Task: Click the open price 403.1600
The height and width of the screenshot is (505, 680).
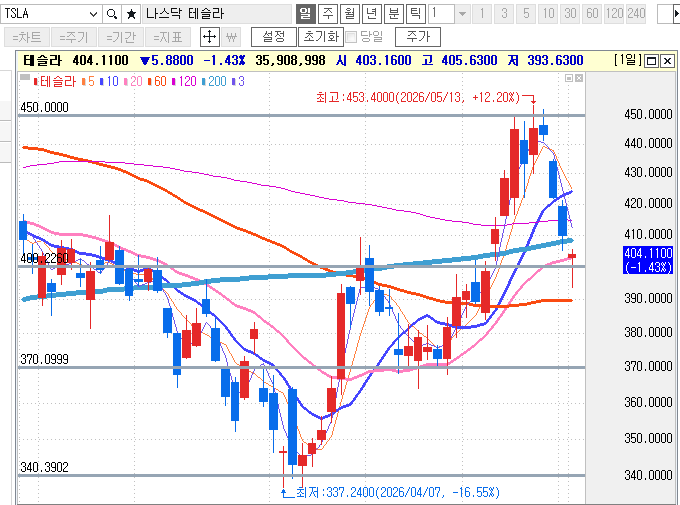Action: tap(383, 60)
